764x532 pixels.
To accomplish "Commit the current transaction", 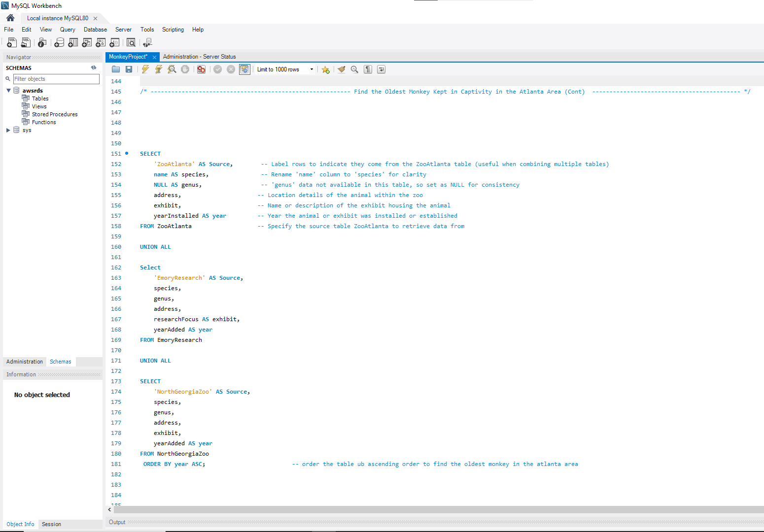I will [x=217, y=69].
